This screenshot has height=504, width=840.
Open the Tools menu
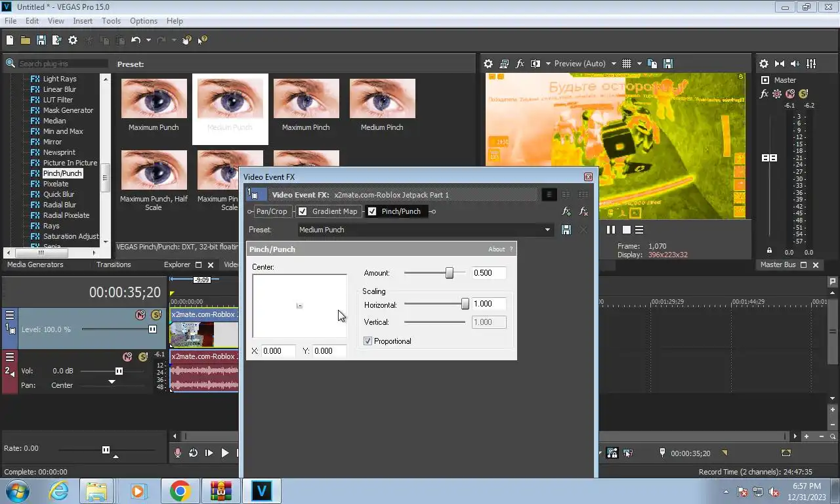click(x=111, y=21)
